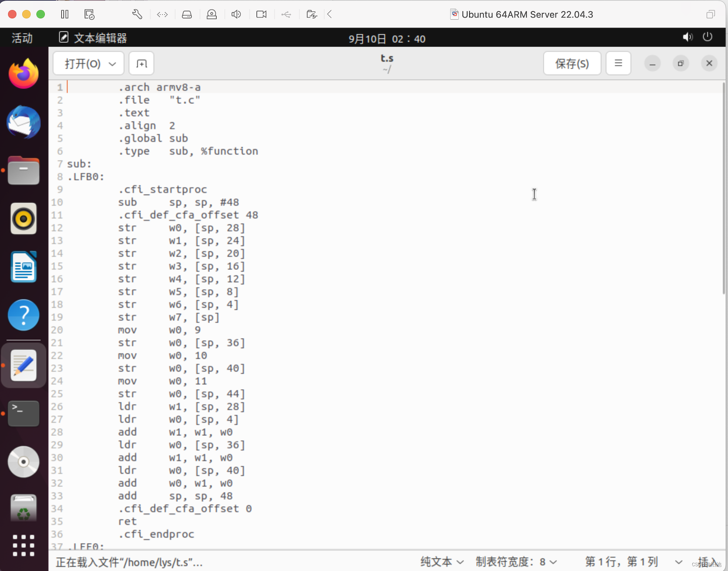The width and height of the screenshot is (728, 571).
Task: Click the t.s document title
Action: click(x=387, y=58)
